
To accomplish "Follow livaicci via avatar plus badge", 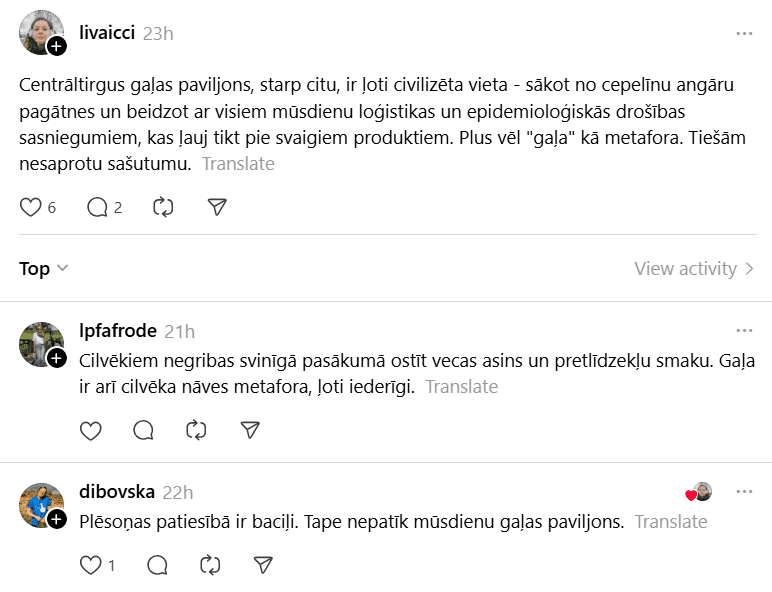I will [57, 46].
